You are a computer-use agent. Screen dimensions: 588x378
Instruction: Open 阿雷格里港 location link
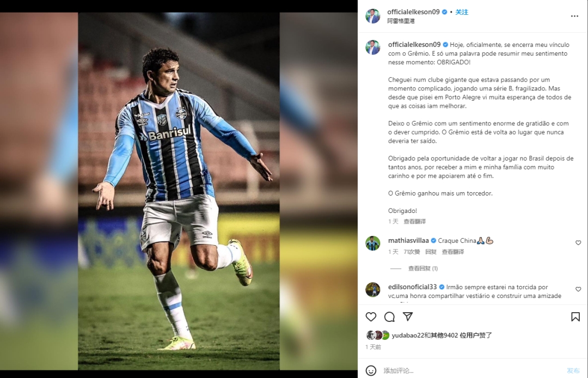401,21
